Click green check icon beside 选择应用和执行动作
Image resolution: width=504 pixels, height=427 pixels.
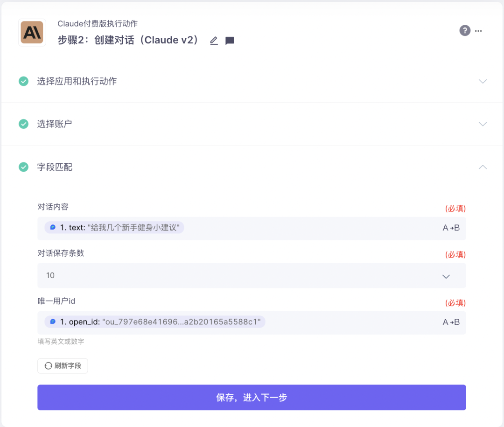[23, 81]
